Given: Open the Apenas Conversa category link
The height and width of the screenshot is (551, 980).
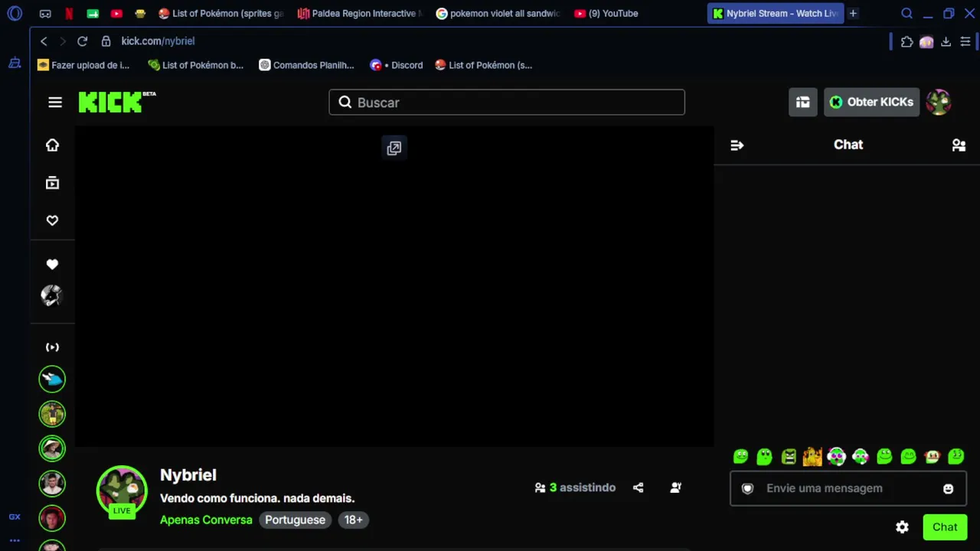Looking at the screenshot, I should [206, 520].
